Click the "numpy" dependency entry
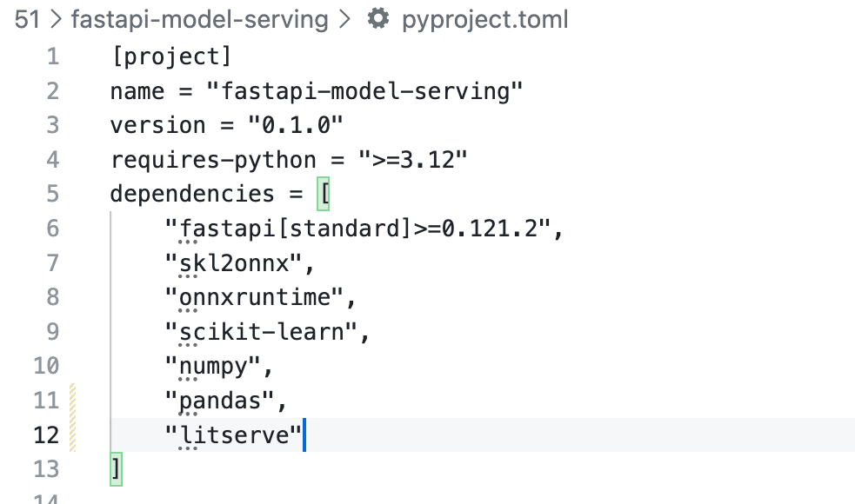 point(213,366)
